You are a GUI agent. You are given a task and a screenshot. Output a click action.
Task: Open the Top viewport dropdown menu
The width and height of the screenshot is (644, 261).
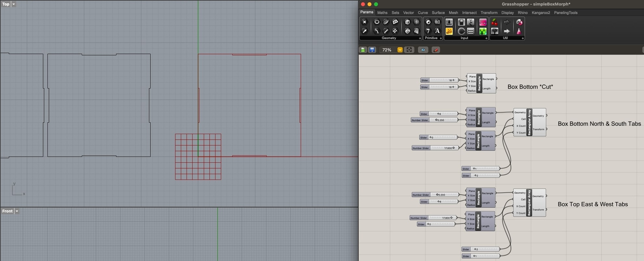tap(13, 4)
